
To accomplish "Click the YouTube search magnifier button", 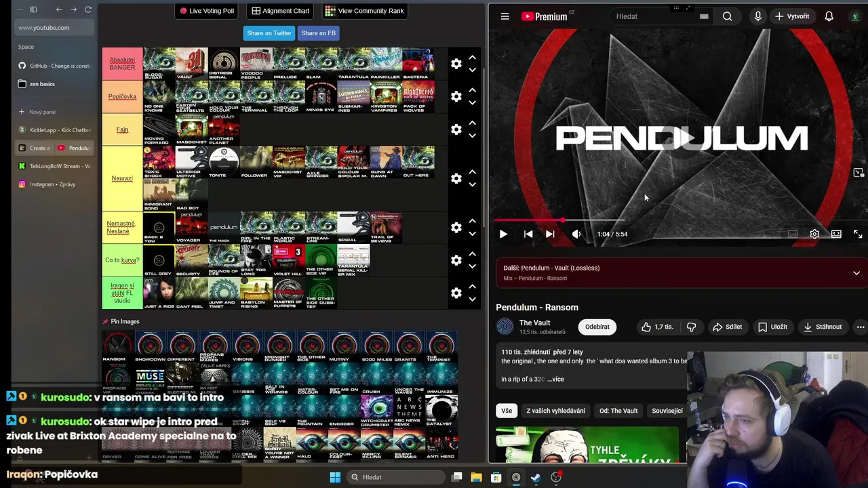I will [x=727, y=16].
